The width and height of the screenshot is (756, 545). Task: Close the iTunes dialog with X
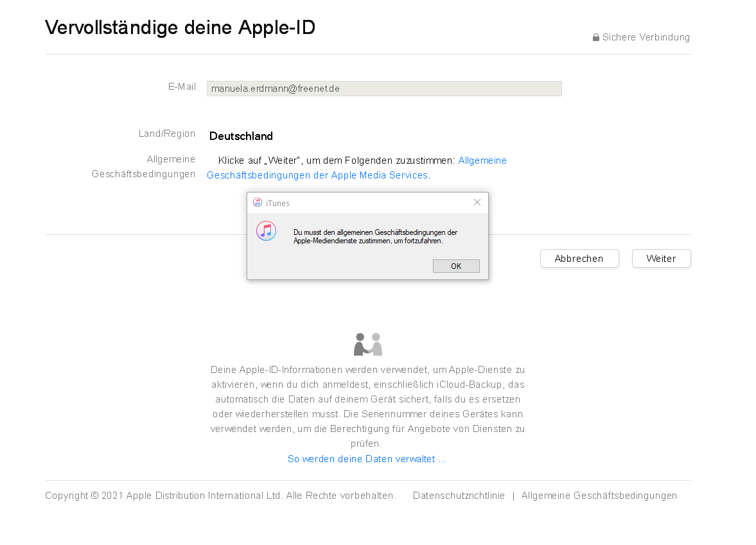(x=477, y=202)
